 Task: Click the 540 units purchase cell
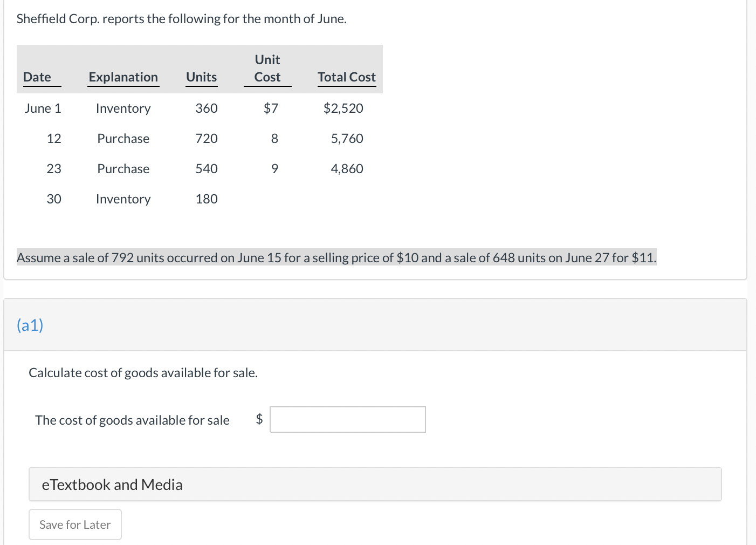tap(206, 169)
